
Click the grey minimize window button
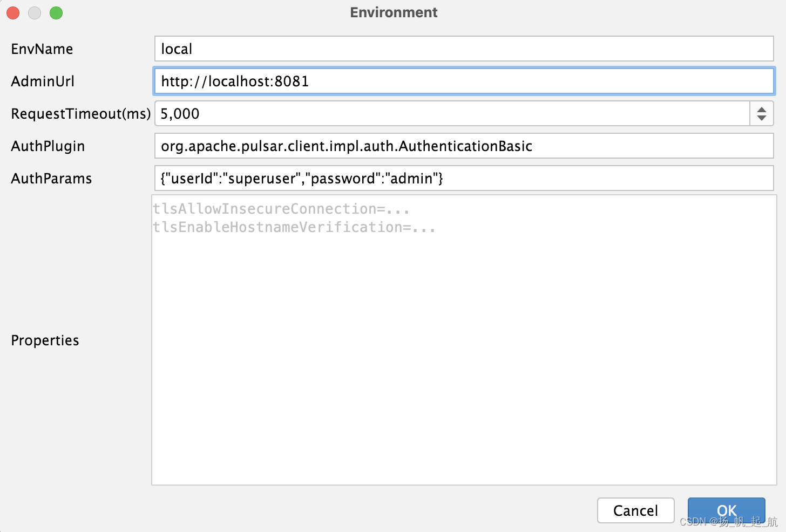34,12
